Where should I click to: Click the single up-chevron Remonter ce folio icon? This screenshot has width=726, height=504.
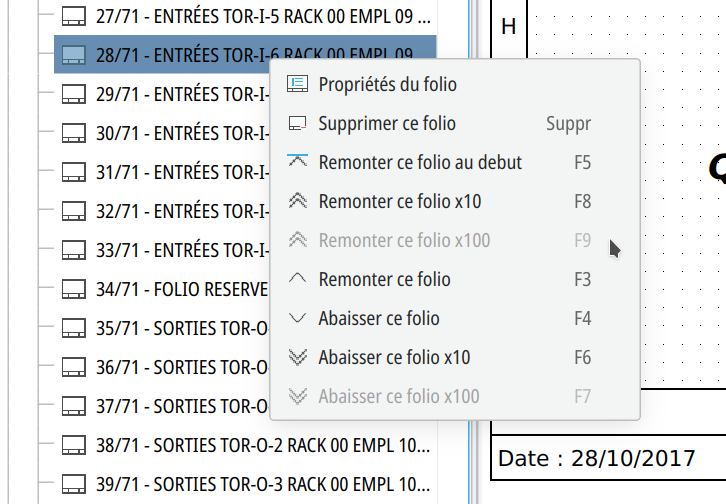[x=297, y=278]
